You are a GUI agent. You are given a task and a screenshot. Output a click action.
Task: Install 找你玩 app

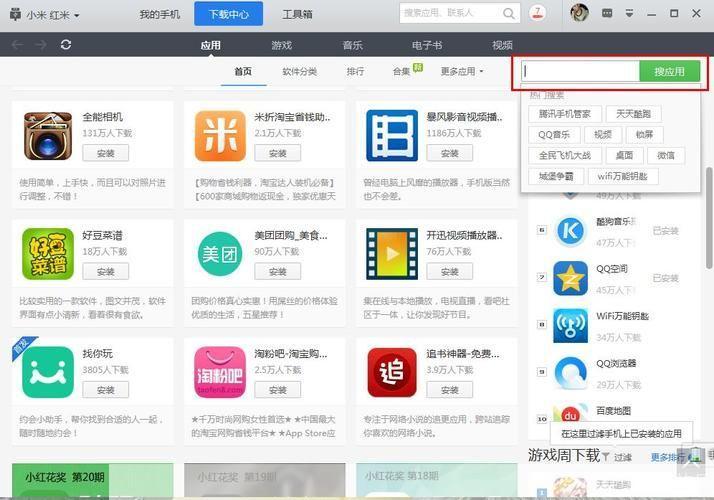pos(106,390)
